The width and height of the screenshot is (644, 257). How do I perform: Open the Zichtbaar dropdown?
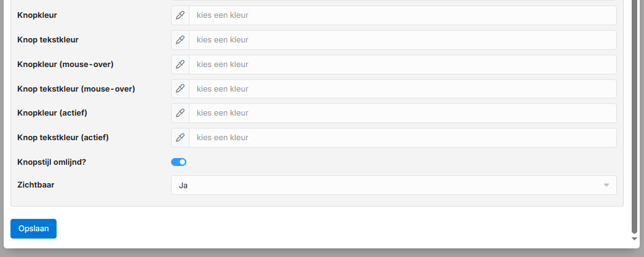[x=394, y=185]
